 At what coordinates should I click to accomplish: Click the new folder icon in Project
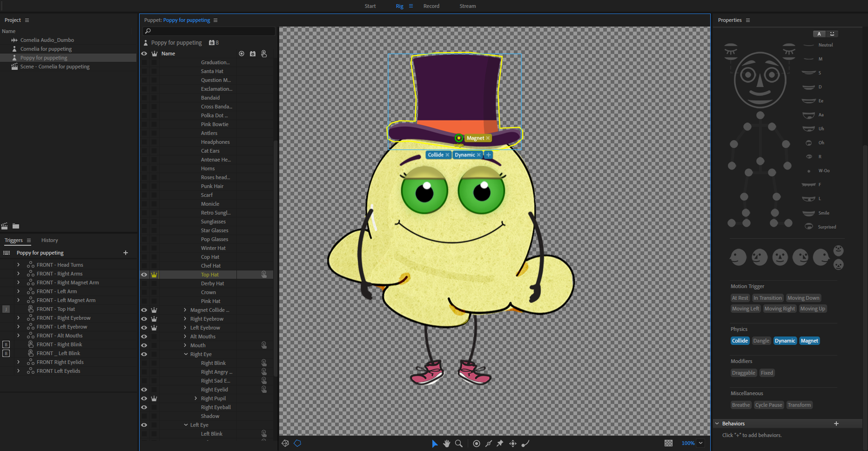coord(16,226)
